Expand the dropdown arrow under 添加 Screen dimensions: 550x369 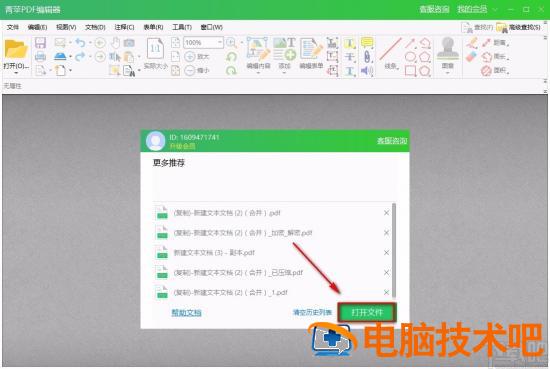pyautogui.click(x=284, y=73)
